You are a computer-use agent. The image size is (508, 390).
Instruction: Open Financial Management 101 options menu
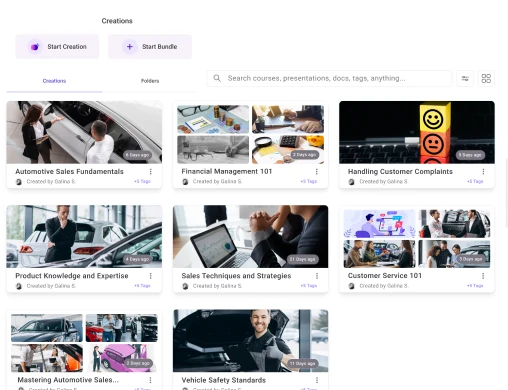tap(316, 171)
